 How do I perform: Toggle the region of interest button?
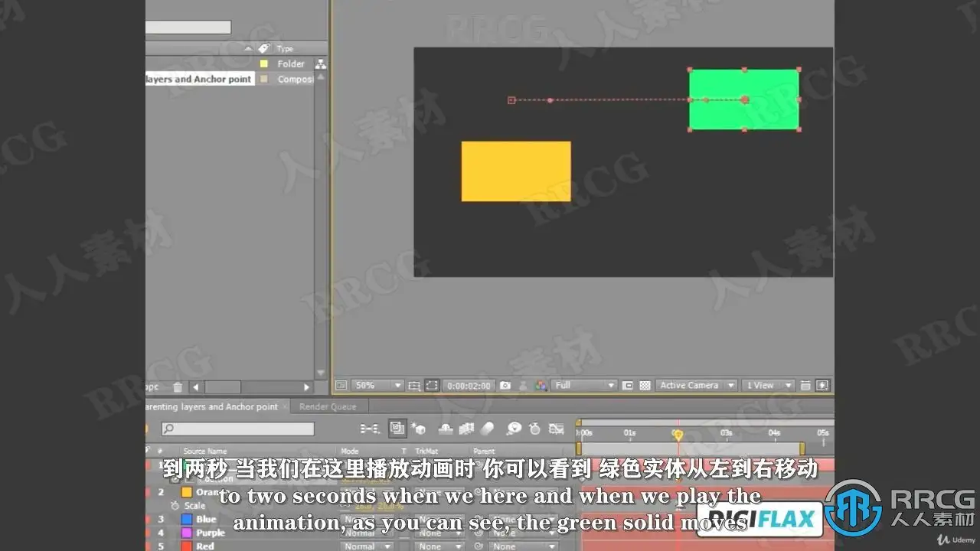point(627,386)
